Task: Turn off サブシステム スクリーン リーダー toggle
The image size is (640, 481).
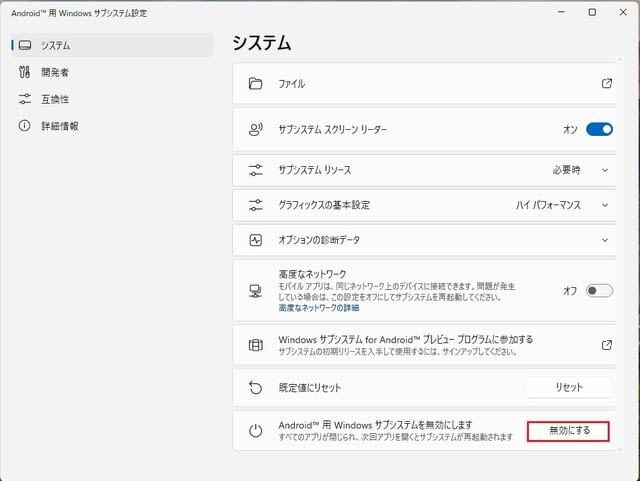Action: (599, 129)
